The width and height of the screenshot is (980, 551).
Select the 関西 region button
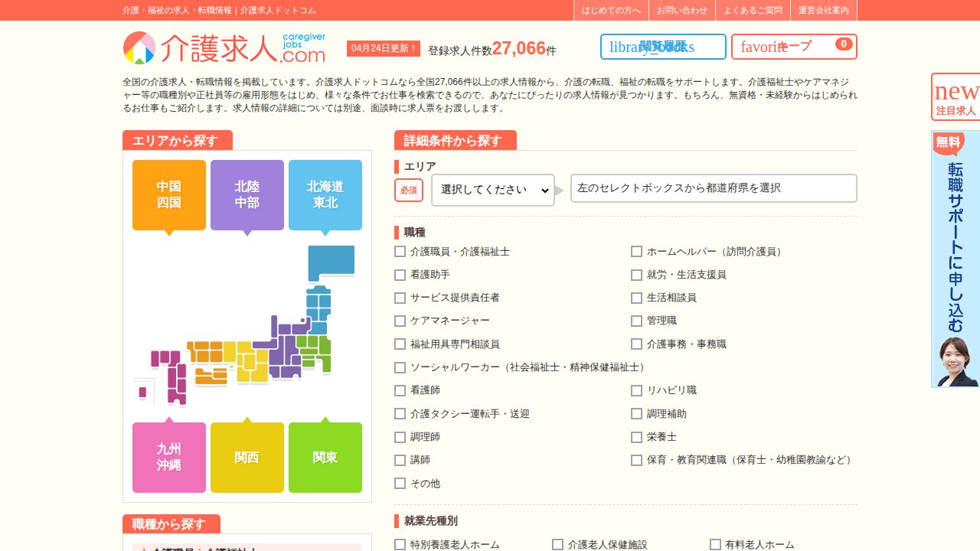[x=247, y=457]
